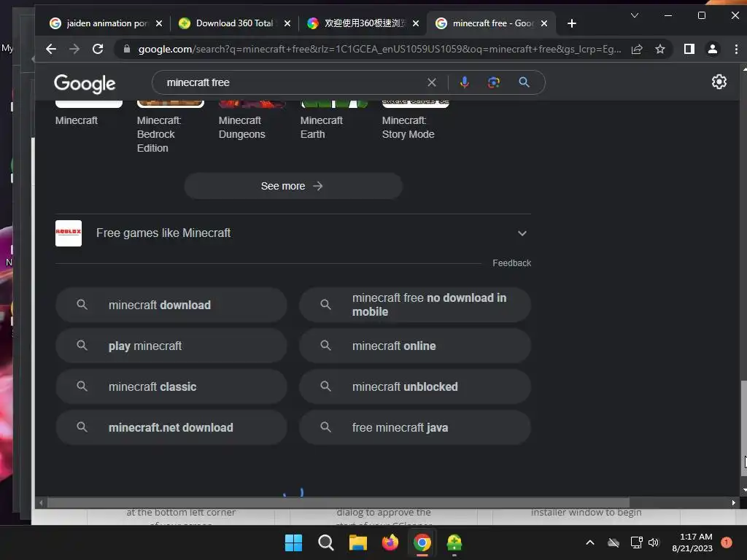The width and height of the screenshot is (747, 560).
Task: Submit the search with the magnifier
Action: pyautogui.click(x=524, y=82)
